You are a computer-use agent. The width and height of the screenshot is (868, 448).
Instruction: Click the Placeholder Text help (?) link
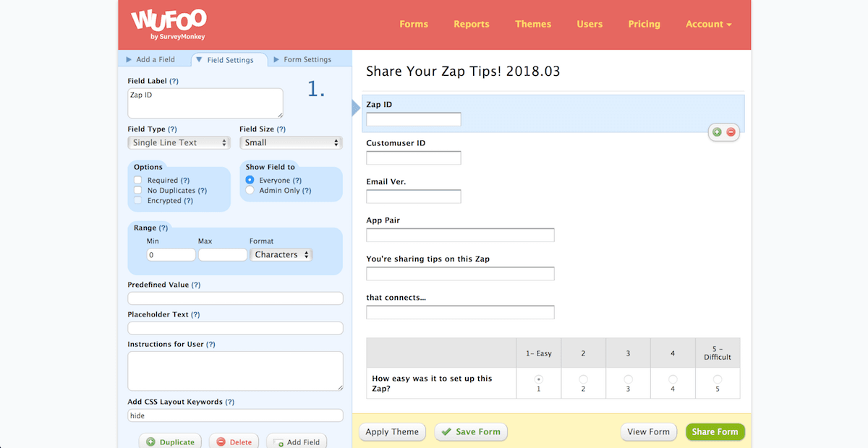195,314
